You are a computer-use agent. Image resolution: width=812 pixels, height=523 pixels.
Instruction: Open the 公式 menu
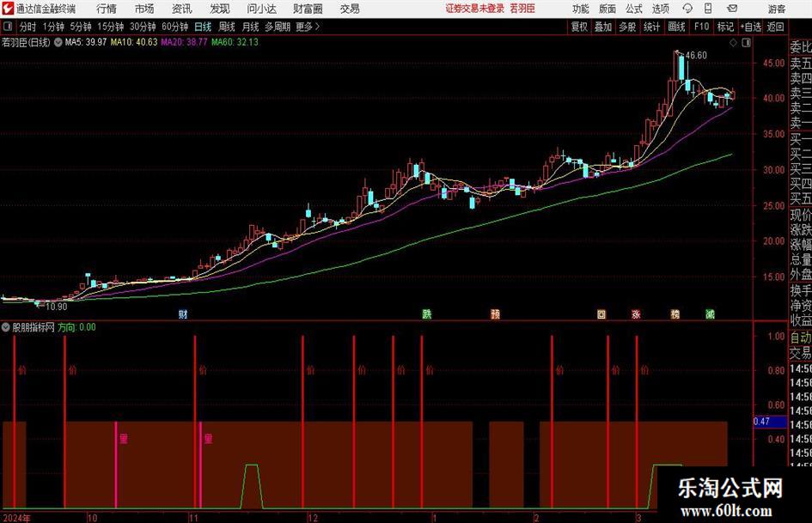point(634,9)
